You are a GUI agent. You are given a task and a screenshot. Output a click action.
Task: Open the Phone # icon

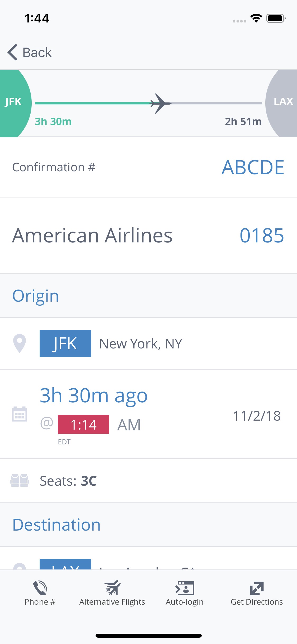tap(40, 588)
